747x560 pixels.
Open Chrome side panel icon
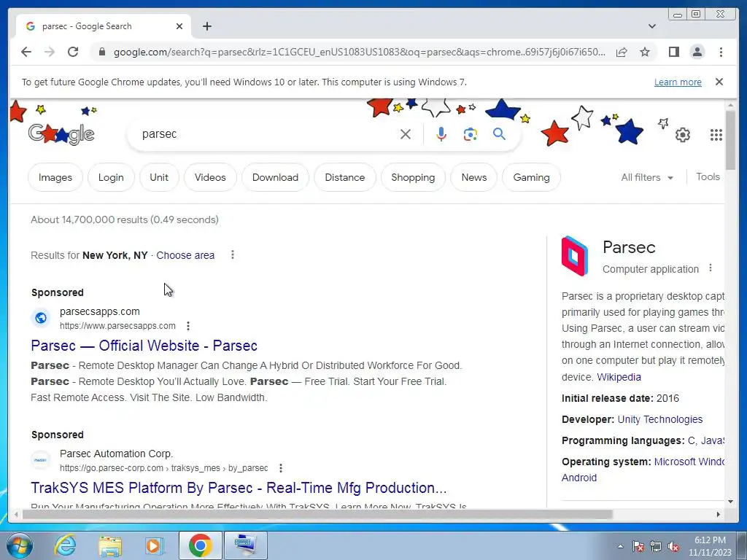[x=673, y=52]
